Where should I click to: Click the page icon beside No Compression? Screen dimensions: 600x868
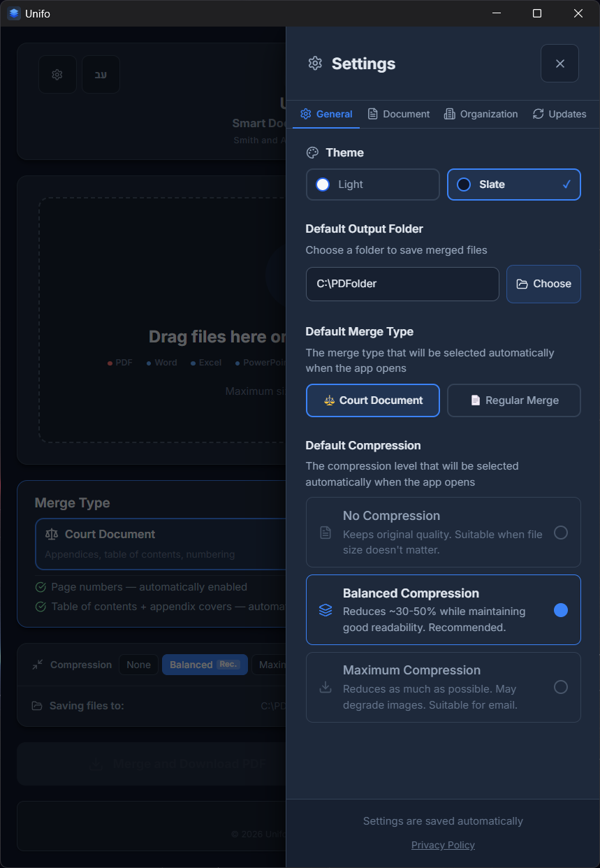pyautogui.click(x=325, y=533)
